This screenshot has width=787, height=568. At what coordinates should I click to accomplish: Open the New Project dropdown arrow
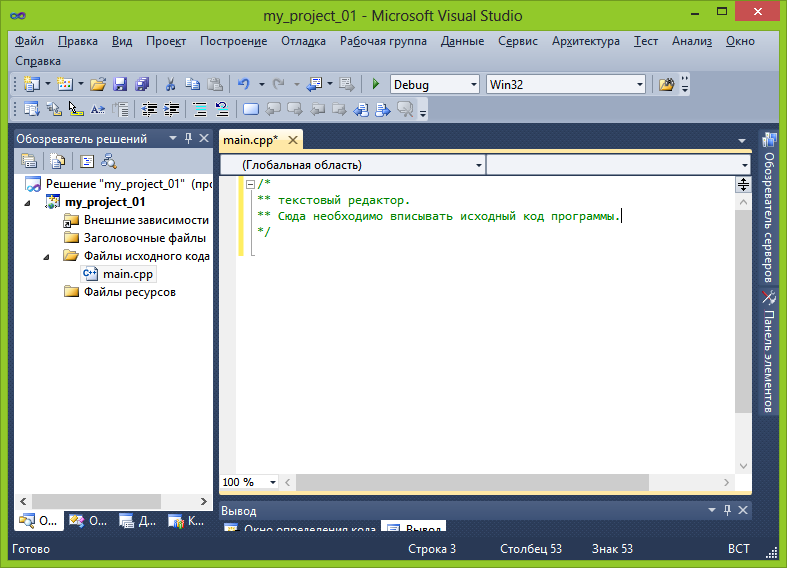[x=48, y=84]
